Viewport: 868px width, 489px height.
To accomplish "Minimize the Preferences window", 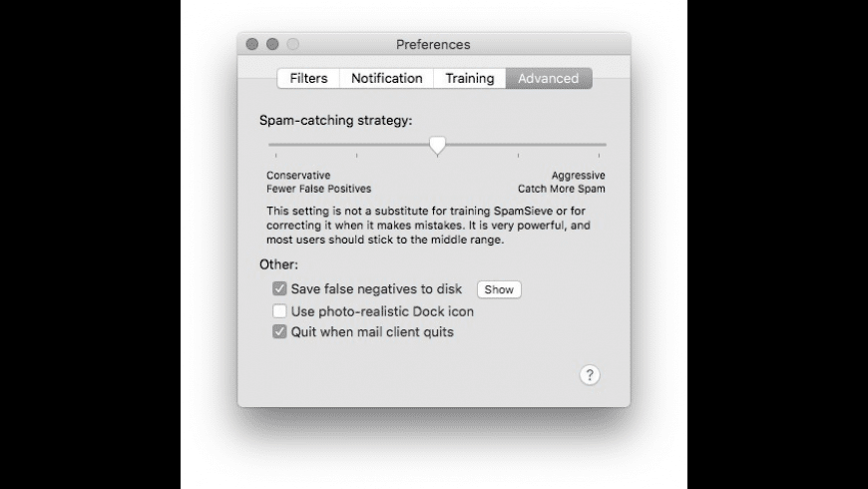I will pyautogui.click(x=272, y=44).
